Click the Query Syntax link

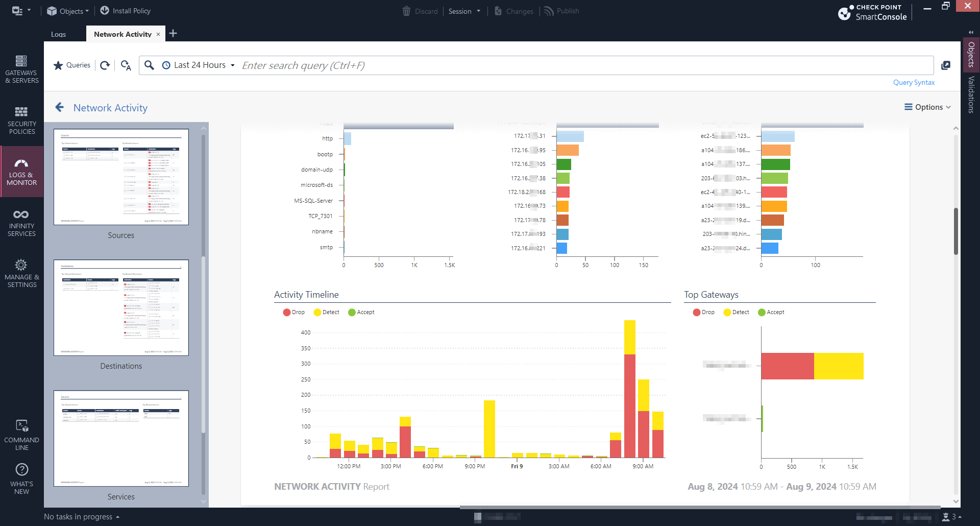[914, 82]
